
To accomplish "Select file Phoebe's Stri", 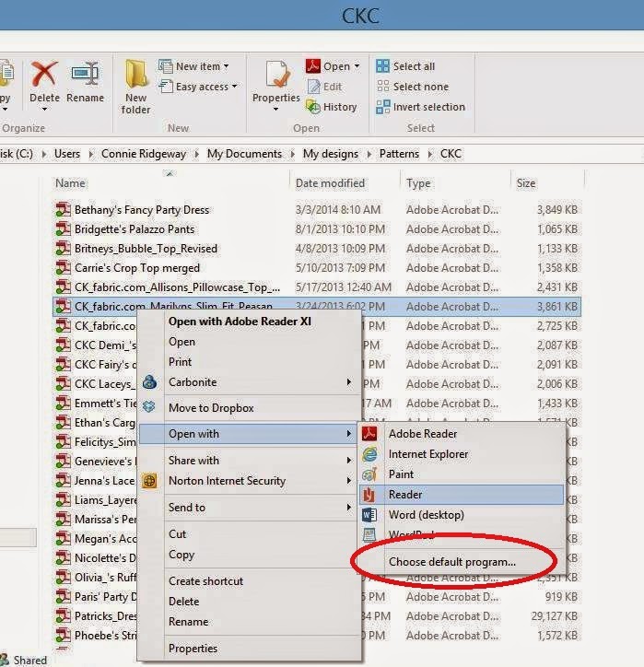I will coord(105,636).
